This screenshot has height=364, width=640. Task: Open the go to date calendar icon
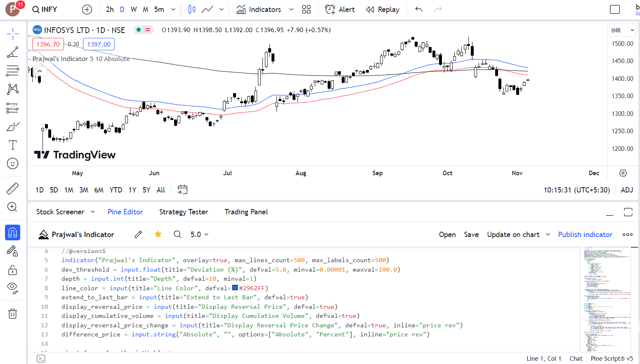click(182, 190)
